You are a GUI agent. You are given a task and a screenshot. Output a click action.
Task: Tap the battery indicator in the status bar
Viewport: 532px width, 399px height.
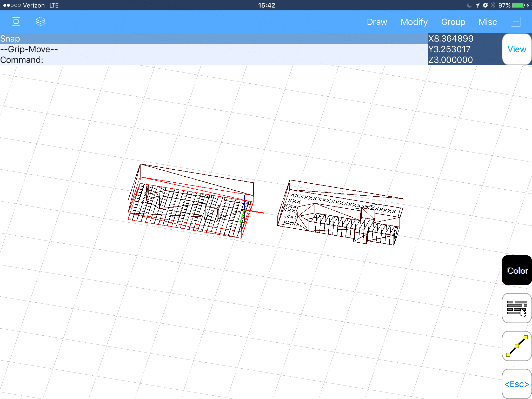point(518,5)
